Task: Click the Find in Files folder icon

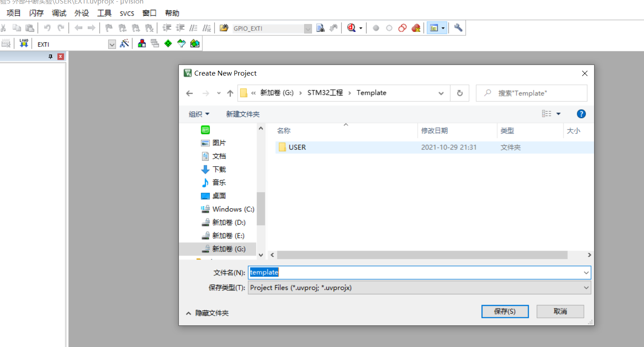Action: point(224,28)
